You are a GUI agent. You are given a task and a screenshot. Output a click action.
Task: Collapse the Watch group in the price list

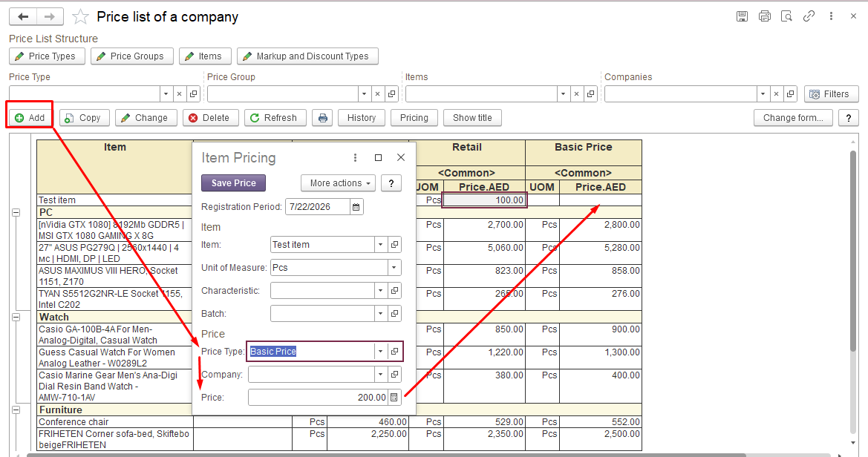pos(16,318)
